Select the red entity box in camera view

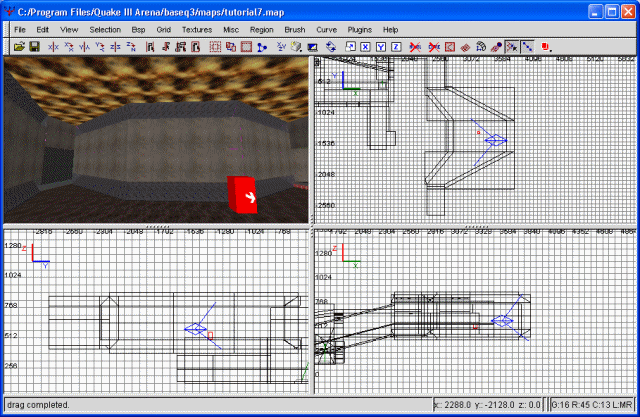(x=242, y=195)
